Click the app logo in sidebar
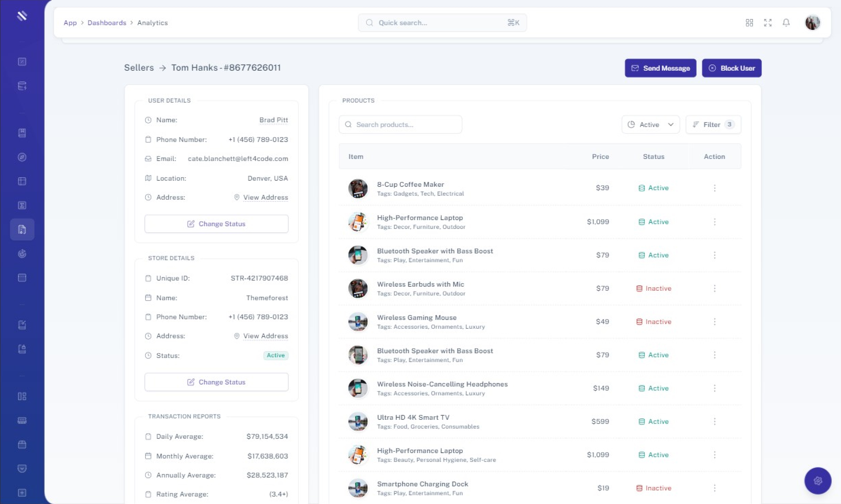Viewport: 841px width, 504px height. pos(22,16)
